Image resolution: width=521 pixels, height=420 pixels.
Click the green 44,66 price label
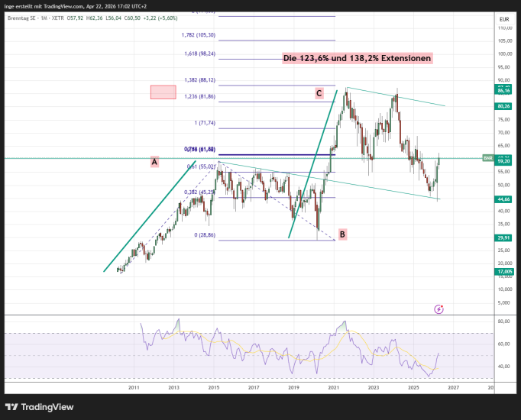click(x=503, y=198)
